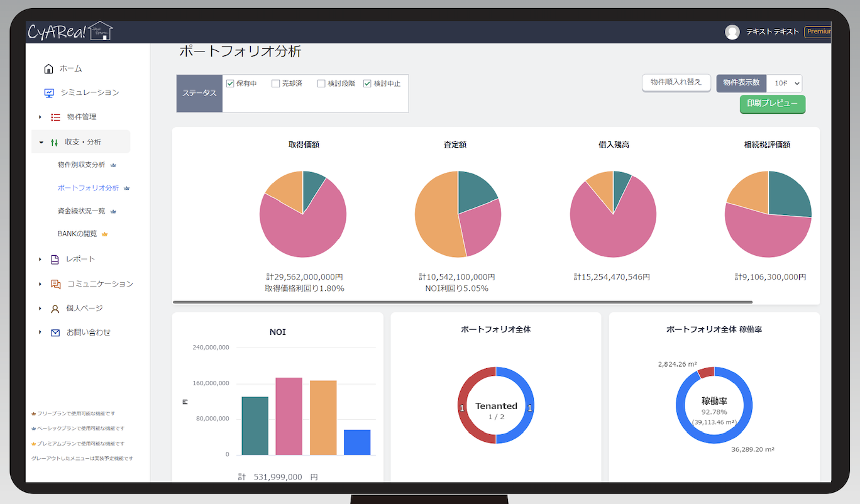
Task: Open 物件別収支分析 submenu item
Action: (81, 165)
